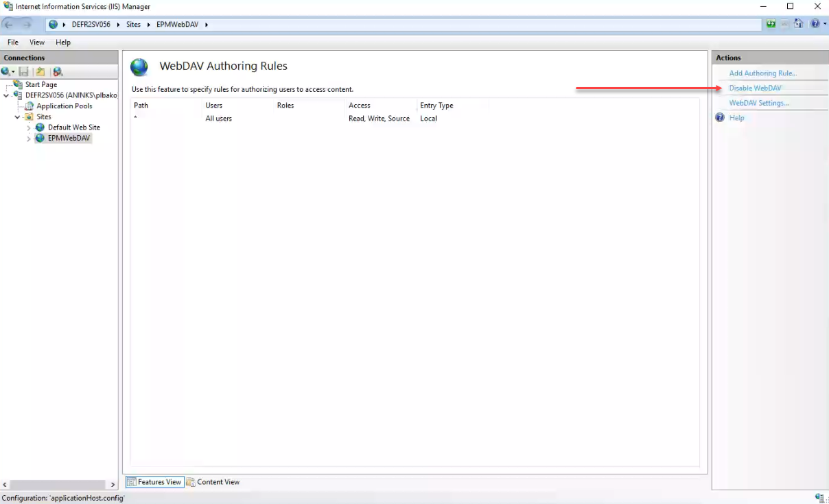Click the Up folder icon in Connections
829x504 pixels.
pos(40,71)
